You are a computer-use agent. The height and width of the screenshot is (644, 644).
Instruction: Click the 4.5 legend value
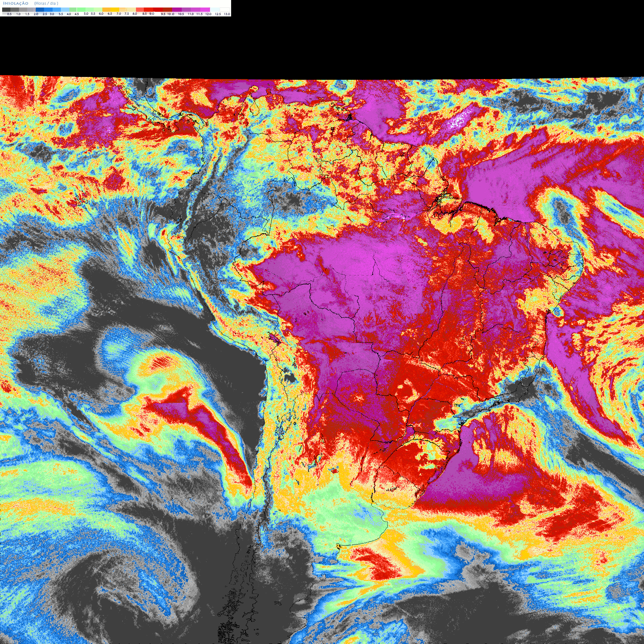tap(77, 14)
